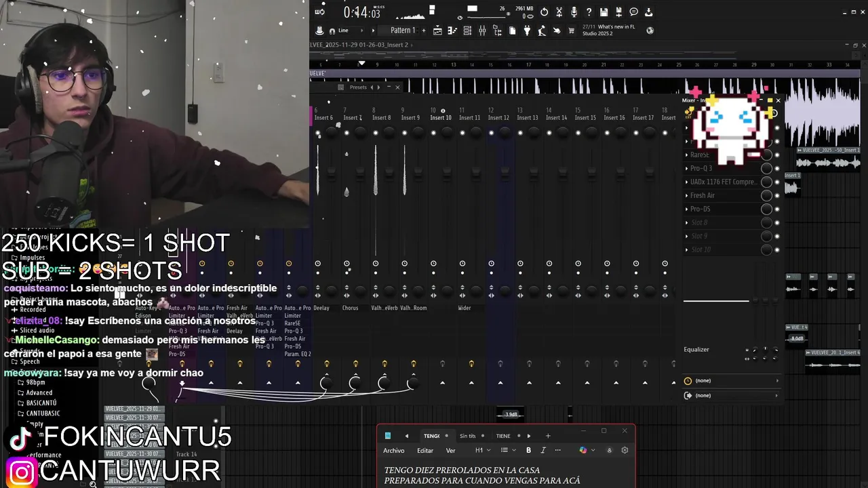Open Slot 8 plugin selector arrow
Image resolution: width=868 pixels, height=488 pixels.
point(686,222)
